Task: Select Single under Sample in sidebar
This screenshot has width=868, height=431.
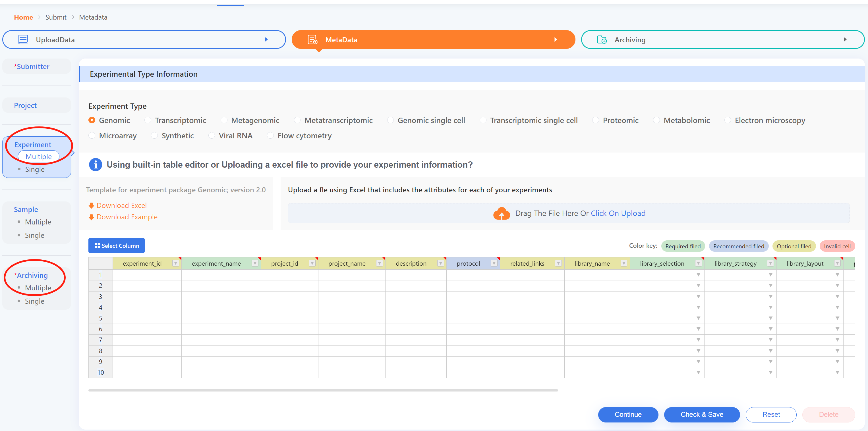Action: click(x=34, y=235)
